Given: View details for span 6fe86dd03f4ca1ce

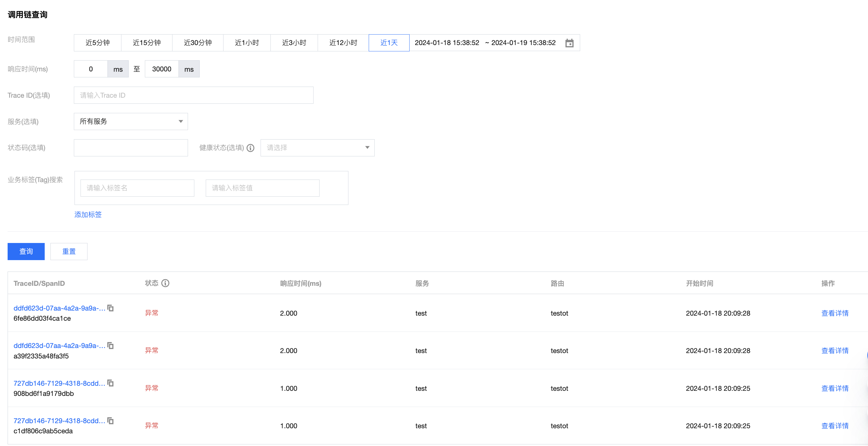Looking at the screenshot, I should [x=835, y=313].
